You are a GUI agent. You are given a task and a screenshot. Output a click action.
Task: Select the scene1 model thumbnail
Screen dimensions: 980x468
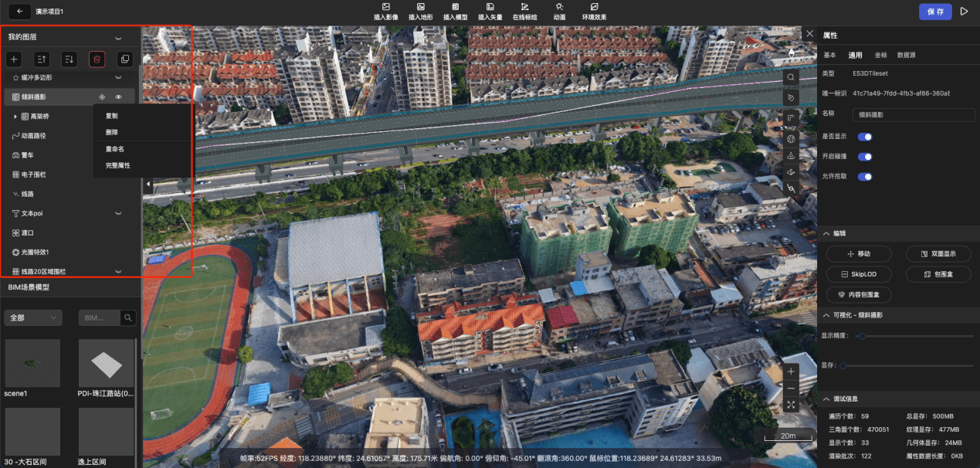(32, 363)
